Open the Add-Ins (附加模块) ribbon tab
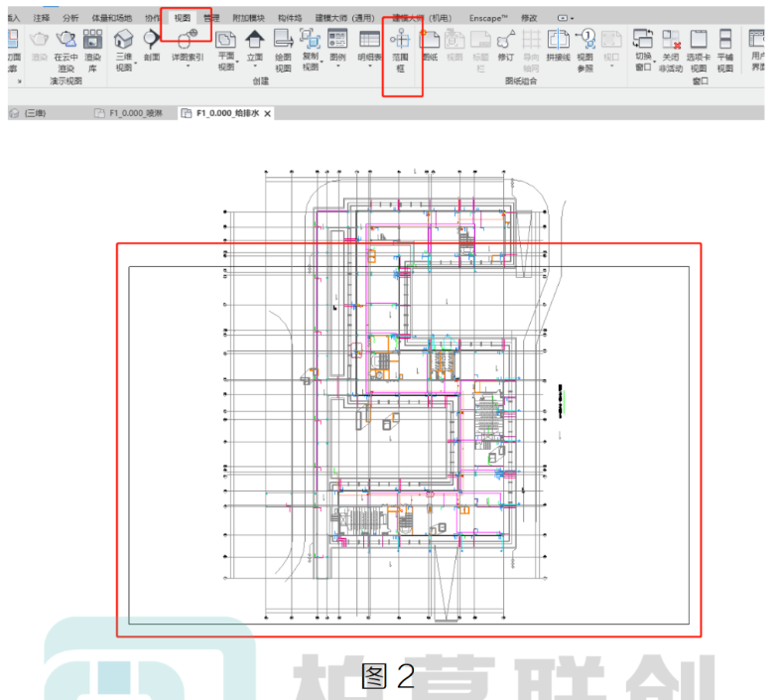Image resolution: width=779 pixels, height=700 pixels. pos(249,18)
